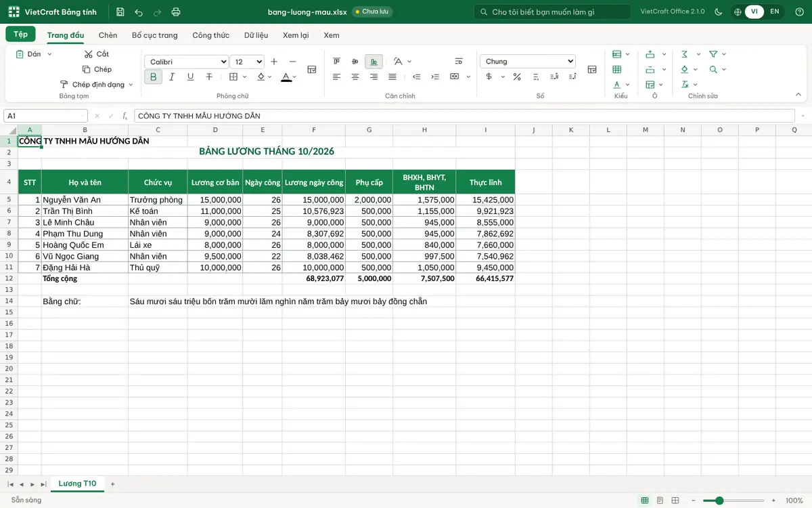Click the percent style icon
Screen dimensions: 812x508
(x=517, y=77)
